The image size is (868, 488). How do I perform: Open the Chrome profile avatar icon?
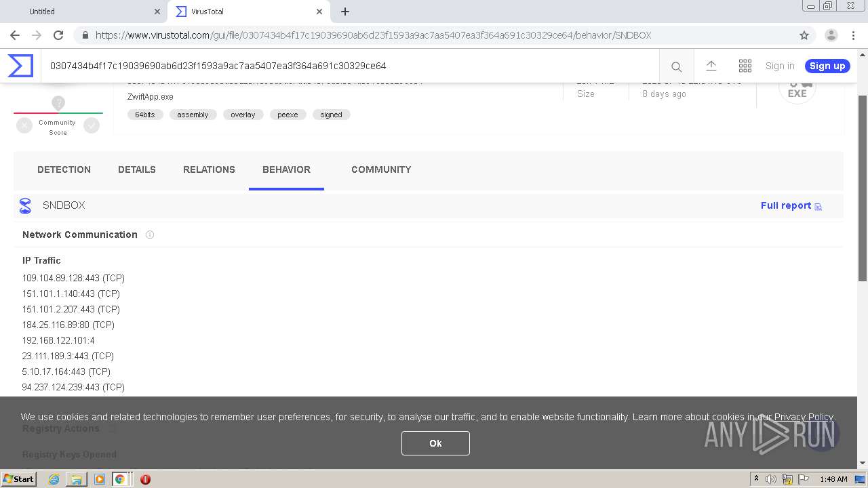point(831,35)
